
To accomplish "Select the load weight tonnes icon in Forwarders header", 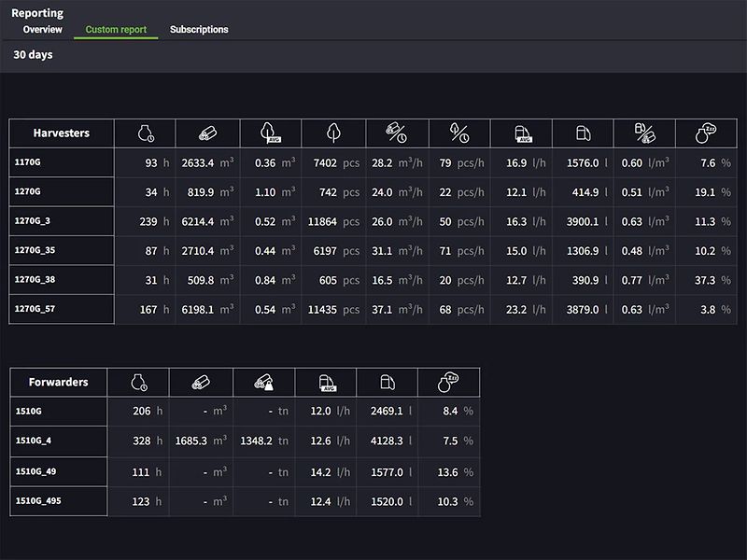I will click(x=262, y=382).
